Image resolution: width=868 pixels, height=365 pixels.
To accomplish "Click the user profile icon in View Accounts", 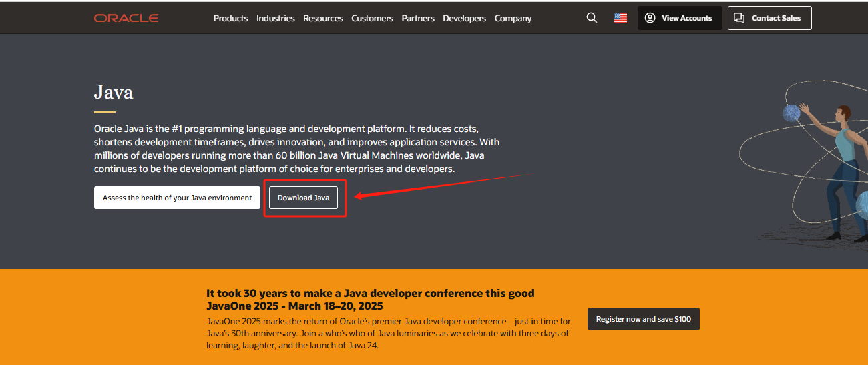I will (650, 18).
